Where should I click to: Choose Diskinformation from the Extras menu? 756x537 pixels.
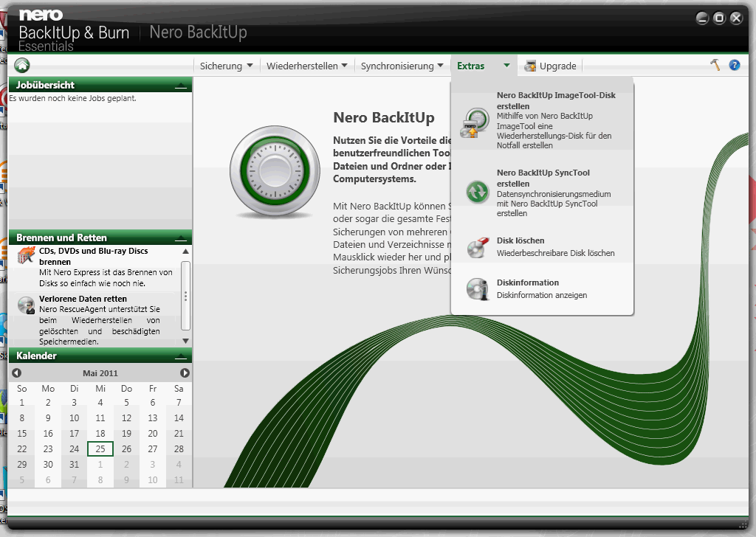click(543, 288)
